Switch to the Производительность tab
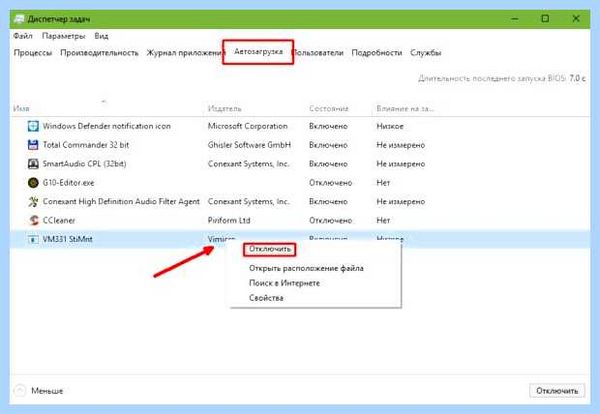The width and height of the screenshot is (600, 414). 99,52
